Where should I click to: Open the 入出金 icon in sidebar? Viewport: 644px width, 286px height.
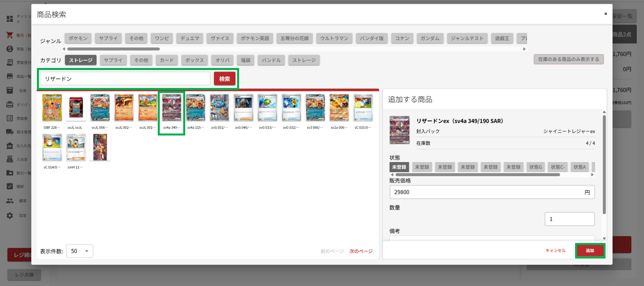[x=9, y=159]
